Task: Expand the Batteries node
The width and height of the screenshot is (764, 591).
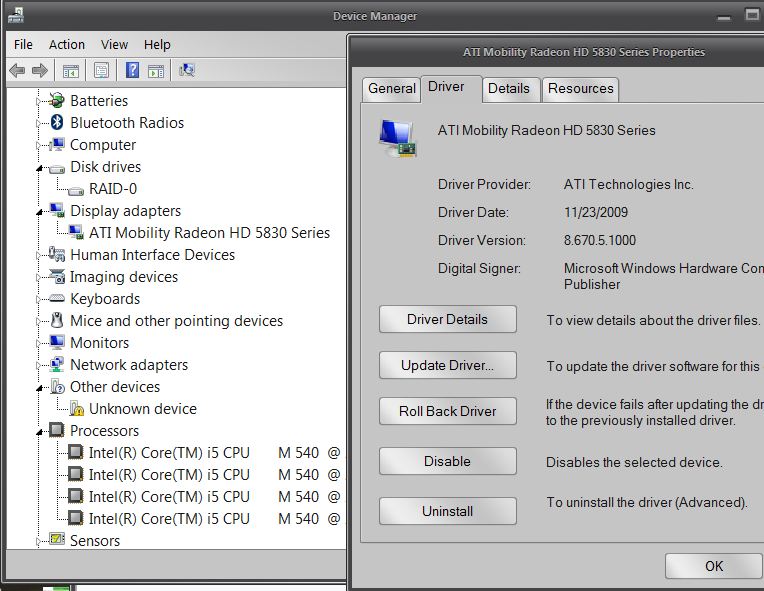Action: click(38, 101)
